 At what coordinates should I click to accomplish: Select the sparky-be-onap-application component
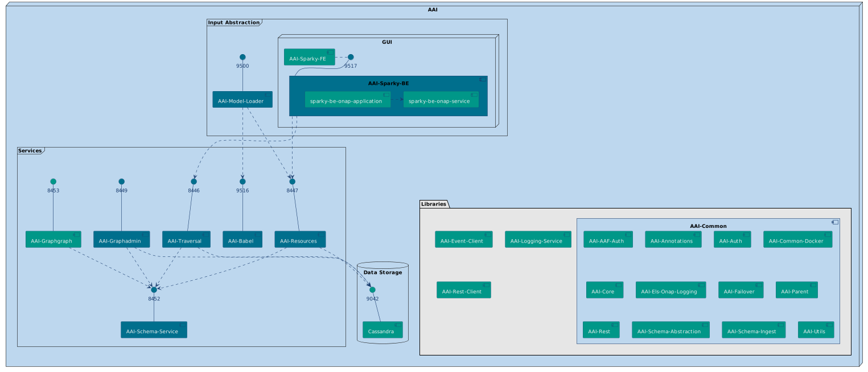tap(348, 99)
